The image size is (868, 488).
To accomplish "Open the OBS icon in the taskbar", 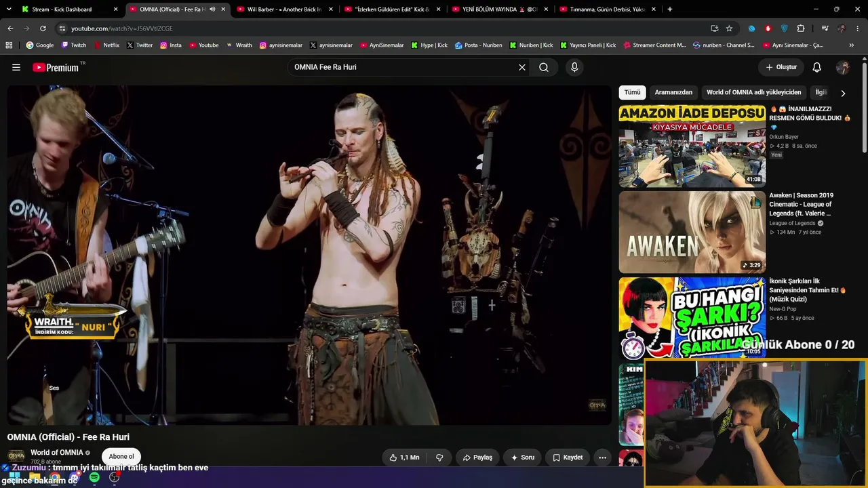I will click(114, 478).
